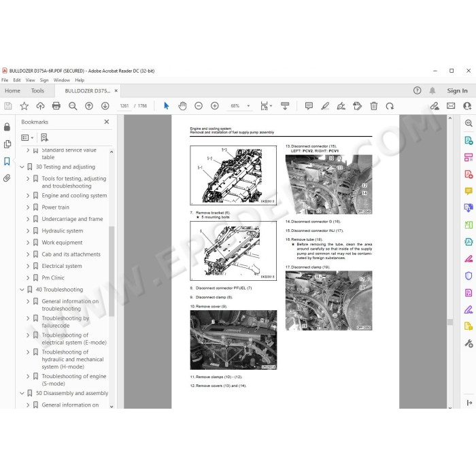Viewport: 476px width, 476px height.
Task: Switch to the Home tab
Action: 12,90
